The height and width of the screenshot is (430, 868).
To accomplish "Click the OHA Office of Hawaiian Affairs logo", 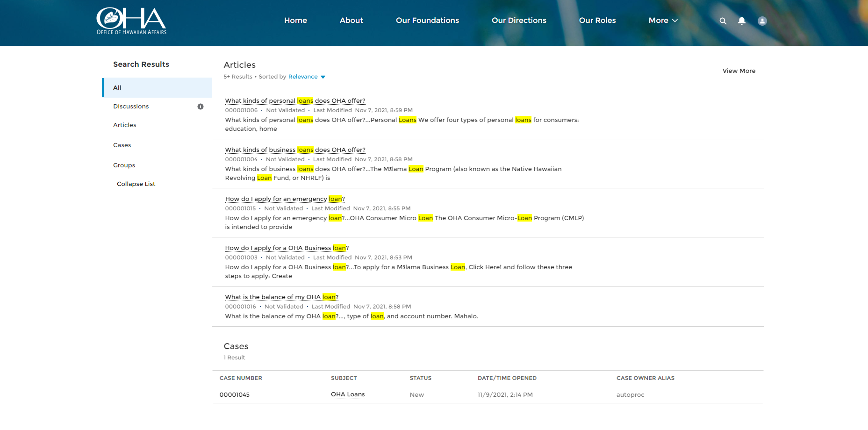I will pos(131,21).
